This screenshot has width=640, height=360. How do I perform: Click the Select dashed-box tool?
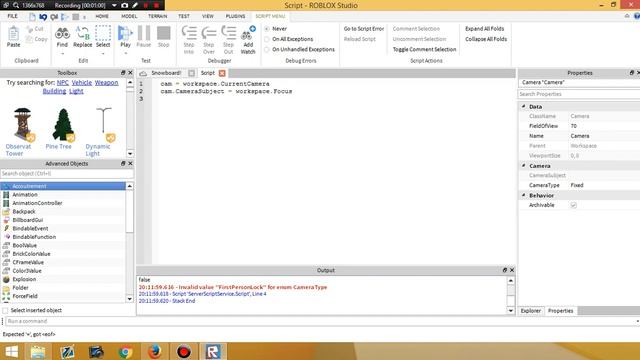point(103,33)
